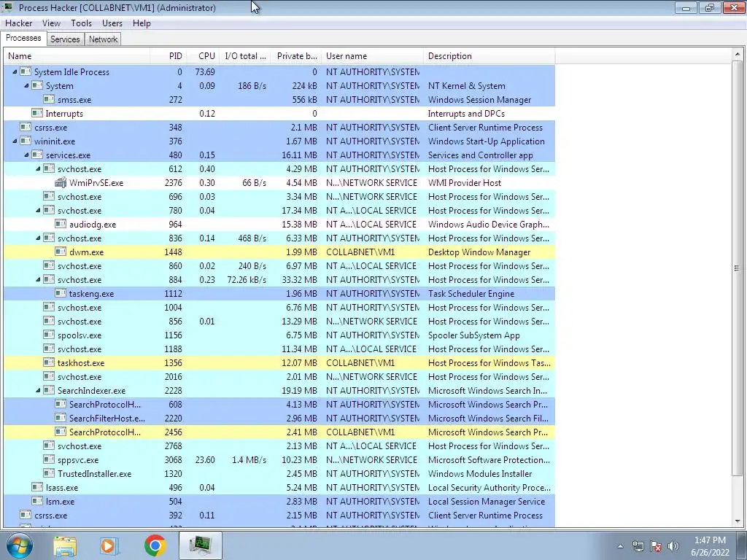
Task: Click the Action Center flag tray icon
Action: pyautogui.click(x=656, y=546)
